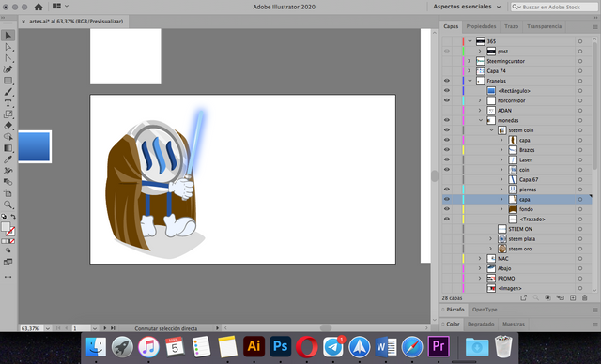Viewport: 601px width, 364px height.
Task: Select the Rectangle tool
Action: click(x=8, y=81)
